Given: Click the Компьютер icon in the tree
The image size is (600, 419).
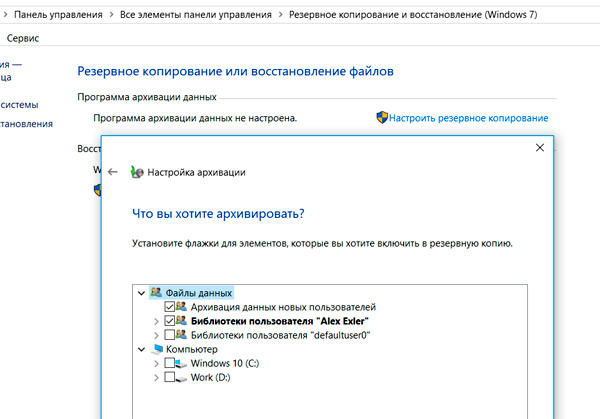Looking at the screenshot, I should 156,350.
